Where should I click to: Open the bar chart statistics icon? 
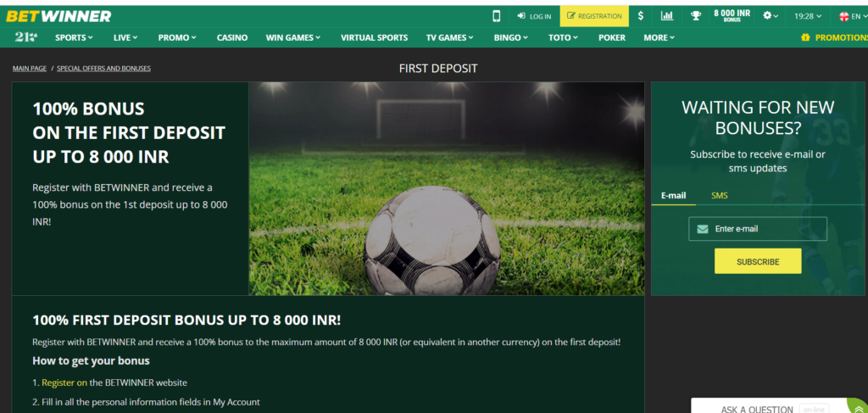[667, 16]
